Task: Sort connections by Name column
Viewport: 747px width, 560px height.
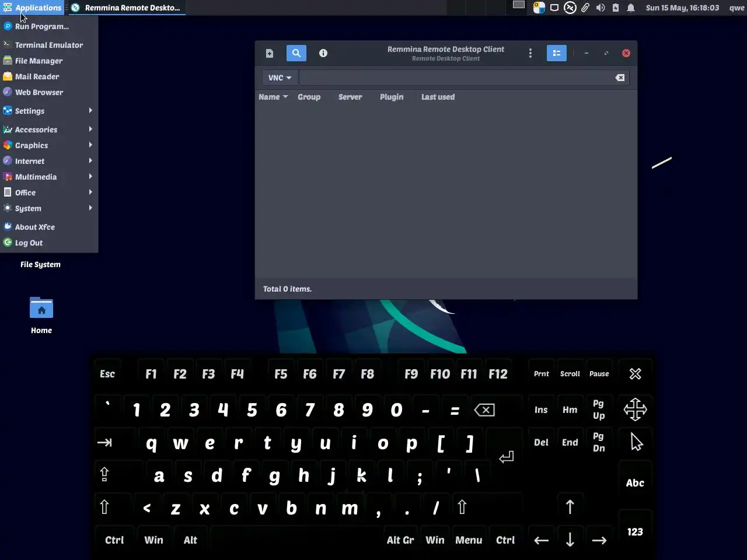Action: pyautogui.click(x=273, y=97)
